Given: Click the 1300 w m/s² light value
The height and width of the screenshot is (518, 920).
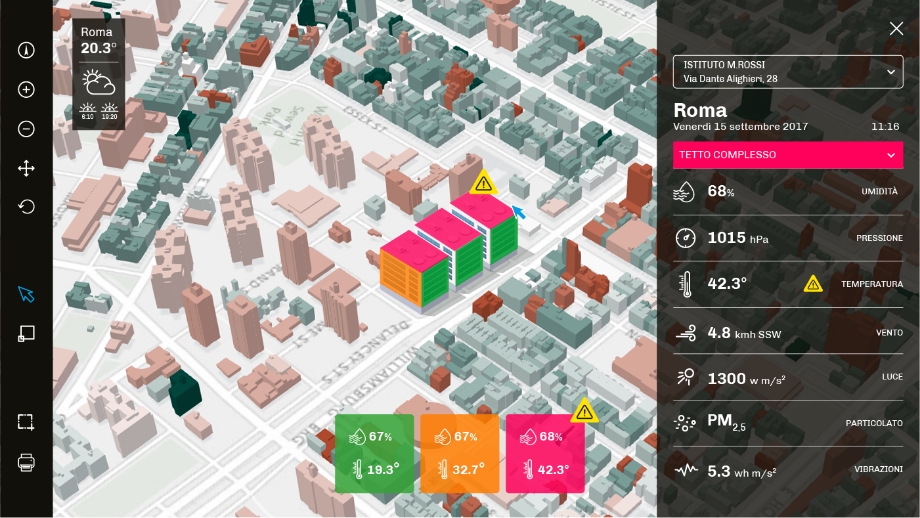Looking at the screenshot, I should pyautogui.click(x=746, y=379).
